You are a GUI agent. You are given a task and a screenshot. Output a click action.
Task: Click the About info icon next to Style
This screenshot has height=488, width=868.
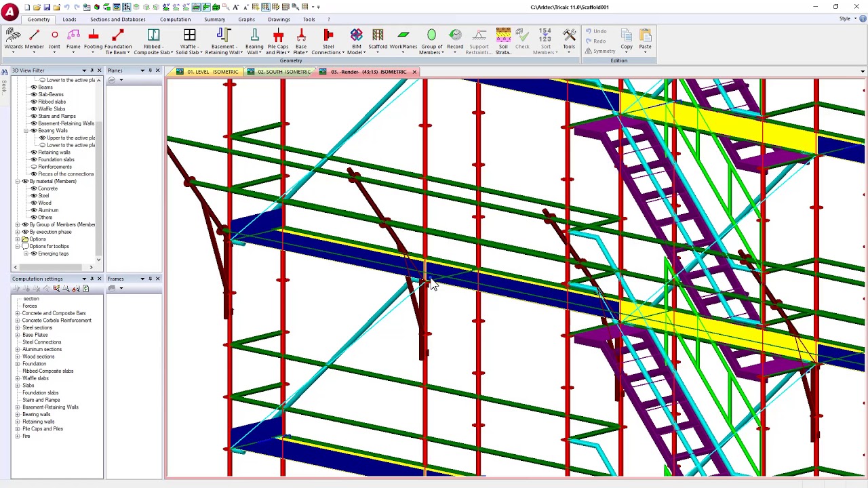tap(862, 19)
